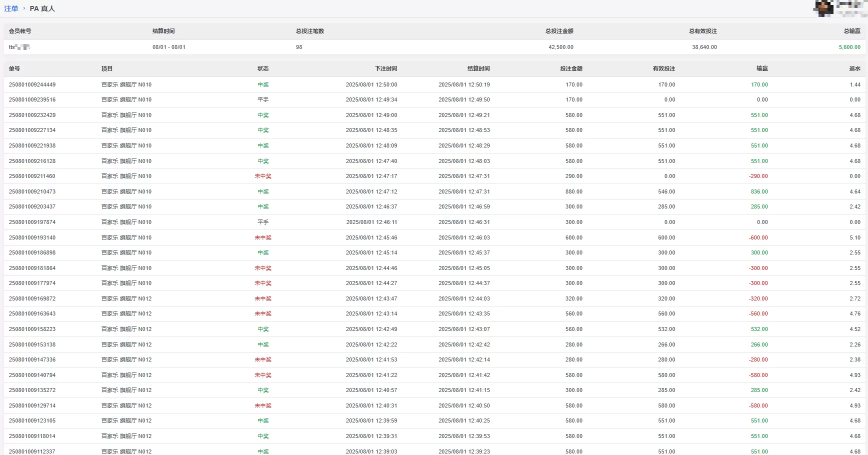Select order number 250801009169872
Viewport: 868px width, 455px height.
click(32, 298)
